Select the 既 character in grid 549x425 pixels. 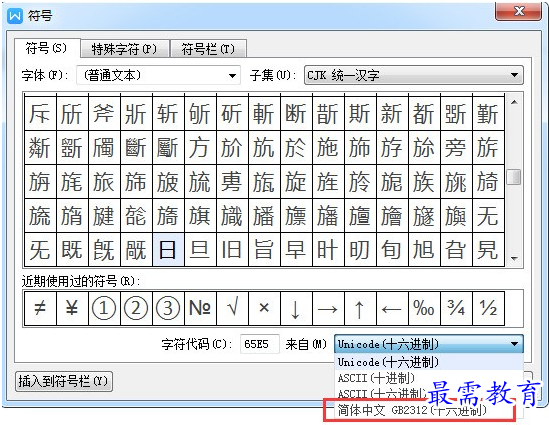coord(72,250)
